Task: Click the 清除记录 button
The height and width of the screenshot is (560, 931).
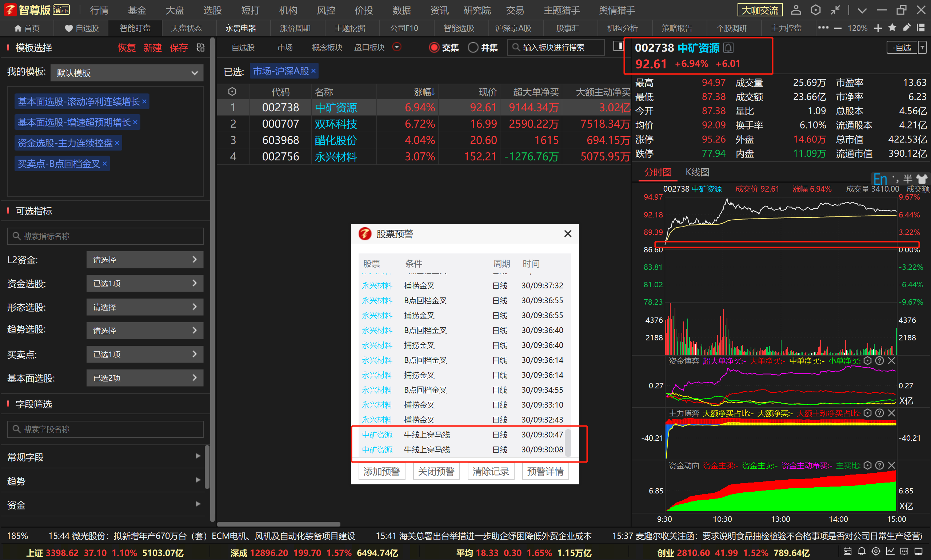Action: pyautogui.click(x=491, y=471)
